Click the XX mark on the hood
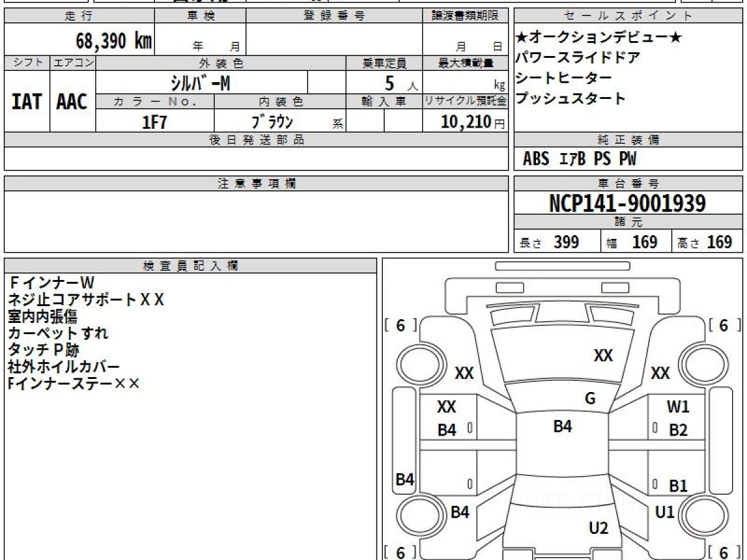 pyautogui.click(x=603, y=355)
